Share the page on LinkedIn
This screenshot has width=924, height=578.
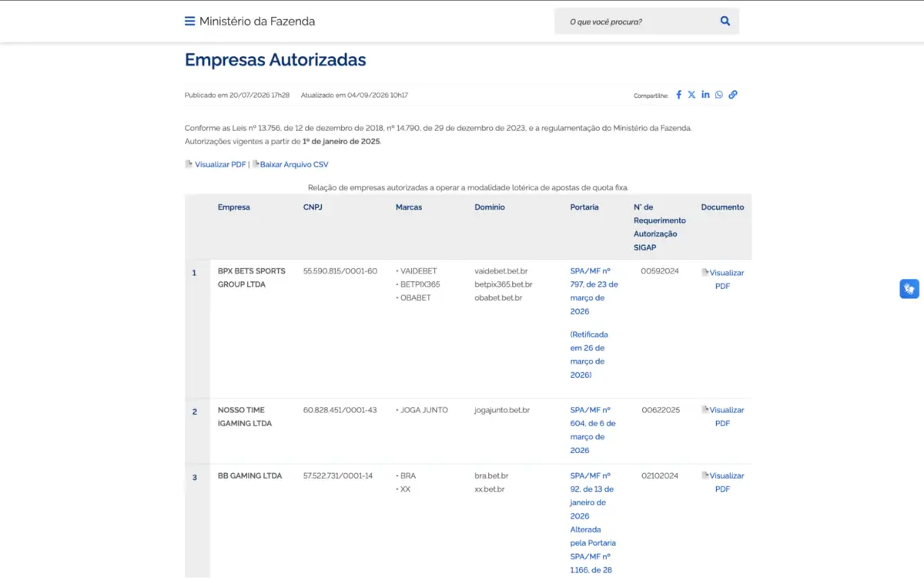tap(705, 95)
